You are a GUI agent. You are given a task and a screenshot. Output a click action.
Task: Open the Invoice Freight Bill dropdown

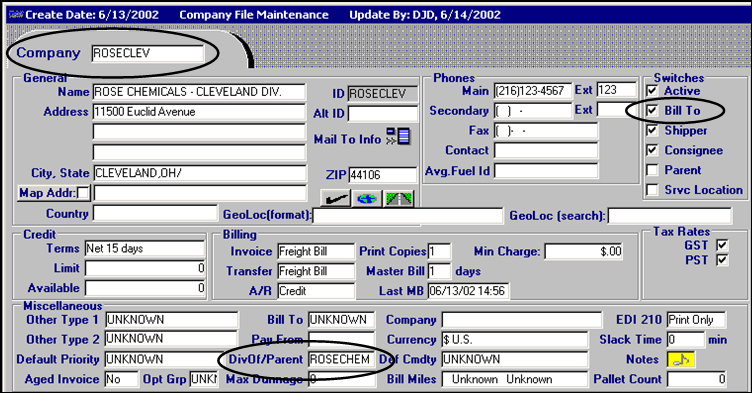[316, 251]
